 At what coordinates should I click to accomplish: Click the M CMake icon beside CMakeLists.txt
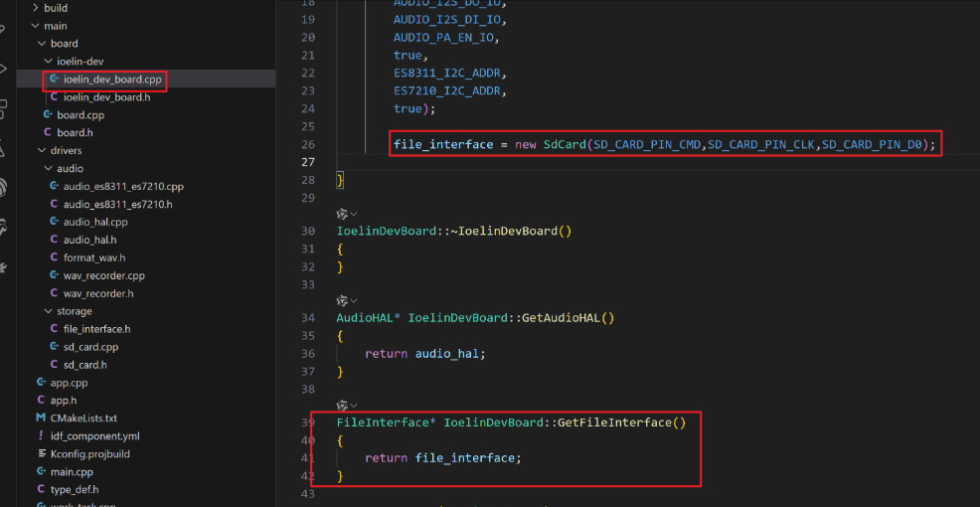[x=41, y=418]
